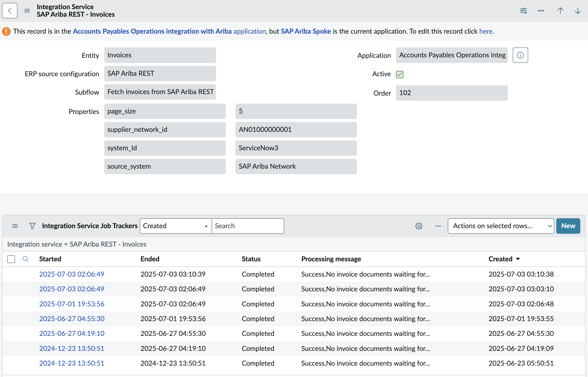588x377 pixels.
Task: Click Created cell 2025-06-27 04:19:09
Action: coord(521,348)
